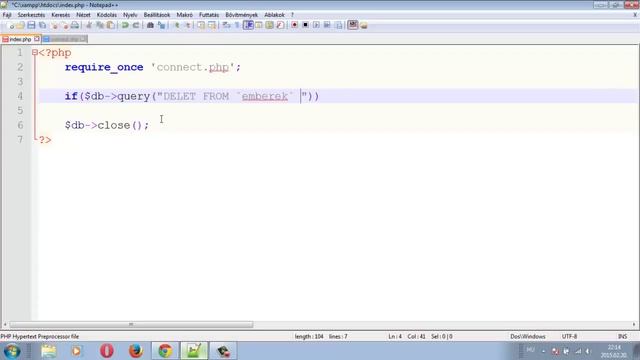640x360 pixels.
Task: Open the Makró menu
Action: pyautogui.click(x=184, y=15)
